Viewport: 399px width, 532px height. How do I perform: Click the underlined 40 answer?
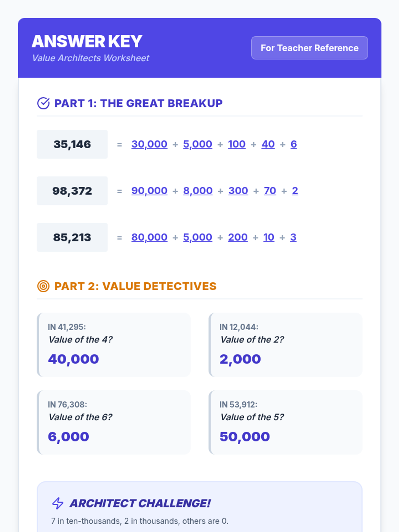pos(268,144)
